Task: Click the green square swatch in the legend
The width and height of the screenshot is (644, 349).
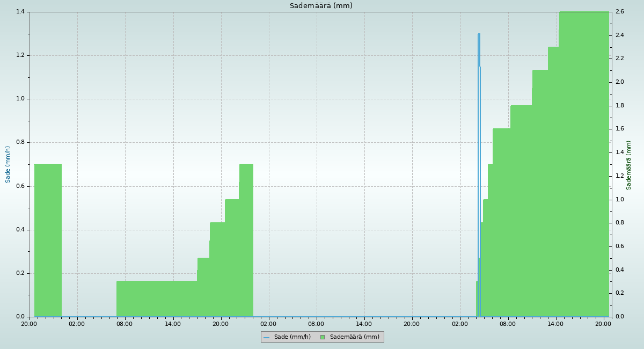Action: pyautogui.click(x=323, y=337)
